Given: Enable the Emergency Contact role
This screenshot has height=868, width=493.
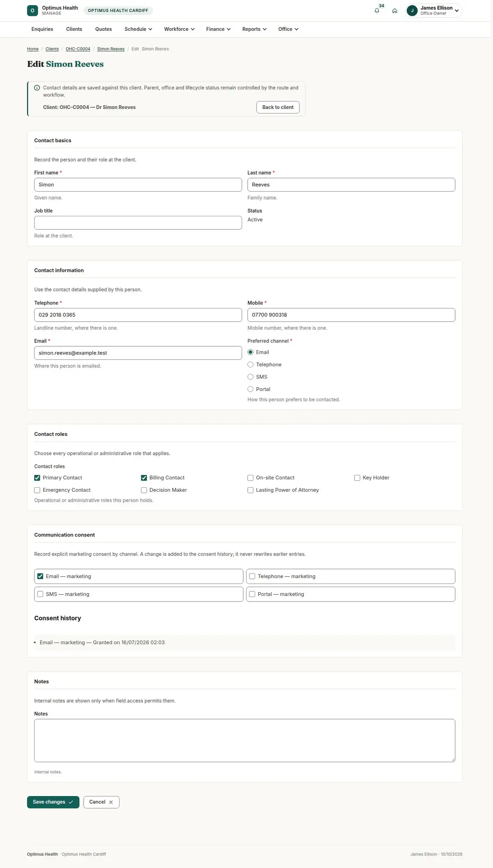Looking at the screenshot, I should [37, 490].
